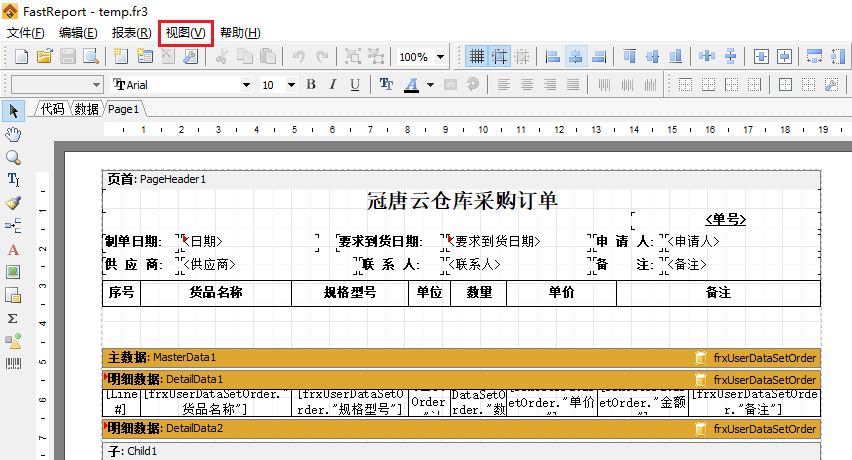
Task: Select the Hand pan tool
Action: point(13,134)
